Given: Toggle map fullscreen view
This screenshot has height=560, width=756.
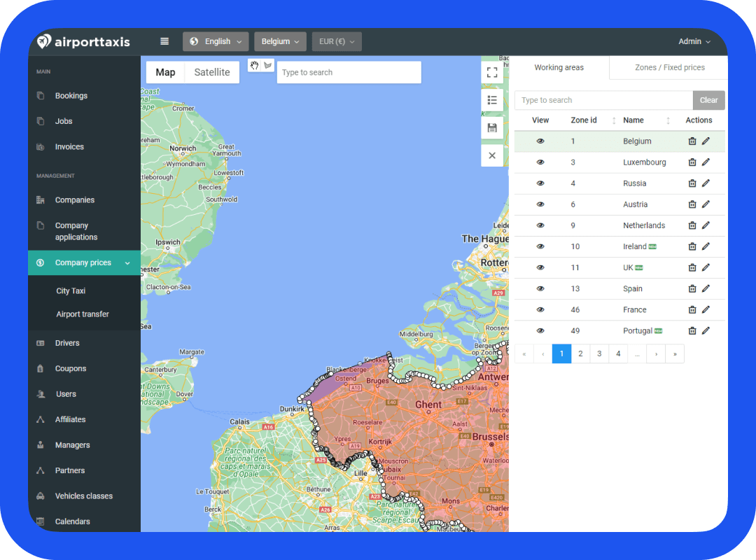Looking at the screenshot, I should point(492,72).
